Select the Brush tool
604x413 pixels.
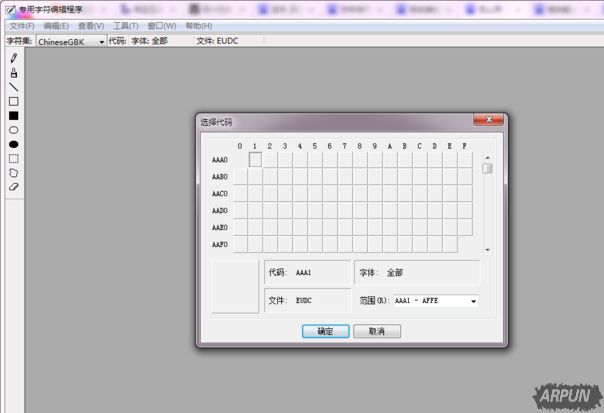point(14,72)
